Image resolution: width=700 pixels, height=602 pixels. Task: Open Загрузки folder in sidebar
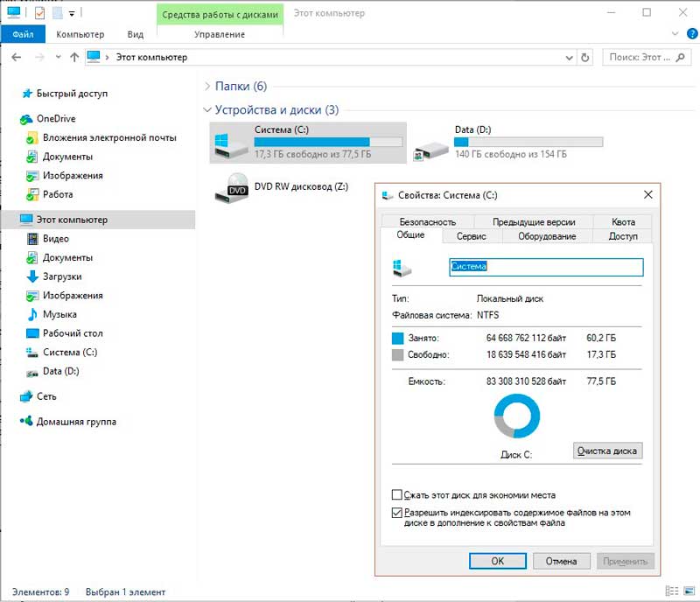tap(61, 276)
